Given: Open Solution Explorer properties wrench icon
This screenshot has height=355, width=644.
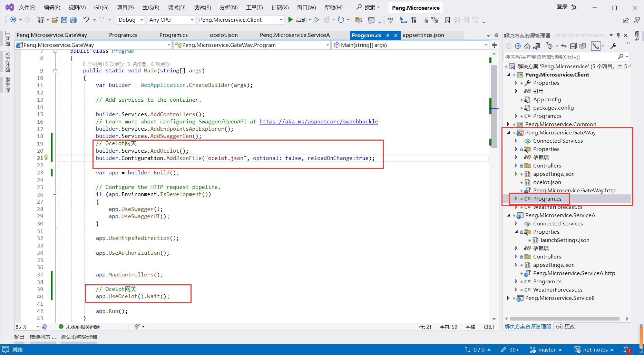Looking at the screenshot, I should [613, 46].
